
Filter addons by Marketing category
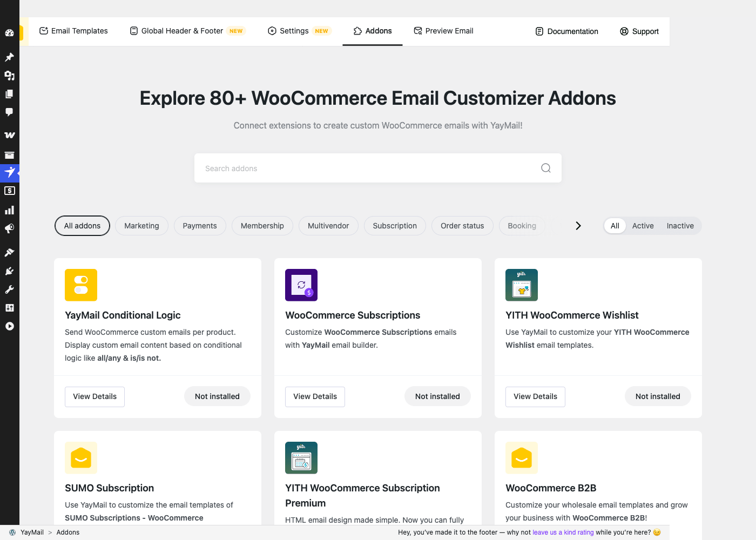click(x=141, y=226)
